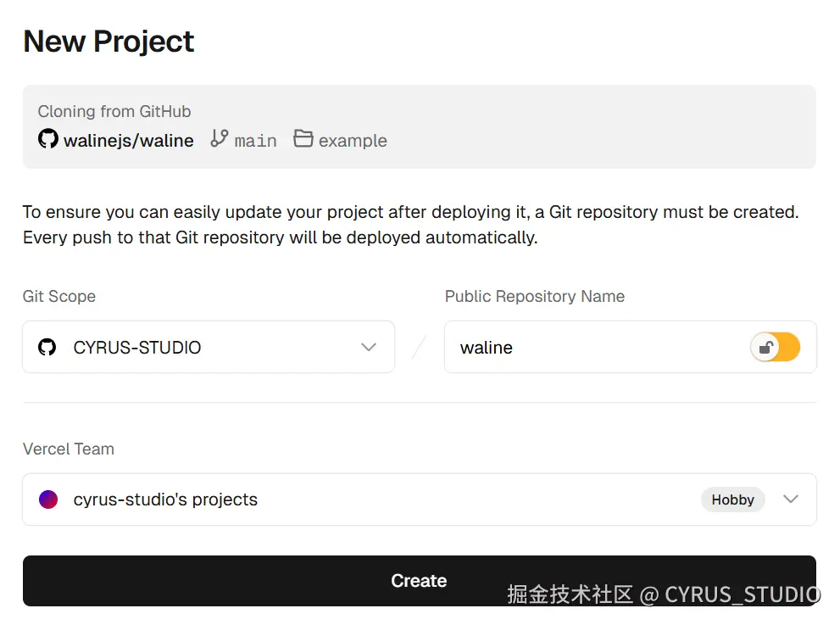Click the git branch icon next to main
The width and height of the screenshot is (840, 625).
(220, 139)
